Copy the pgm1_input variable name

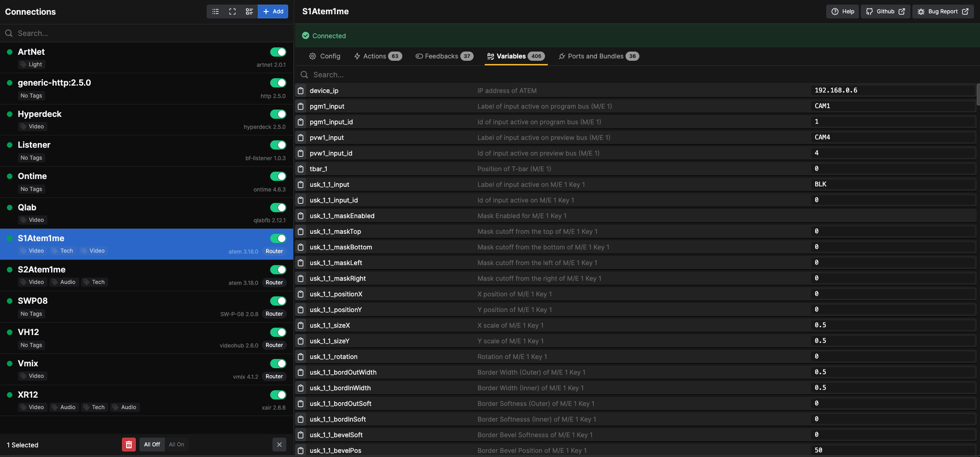[301, 106]
